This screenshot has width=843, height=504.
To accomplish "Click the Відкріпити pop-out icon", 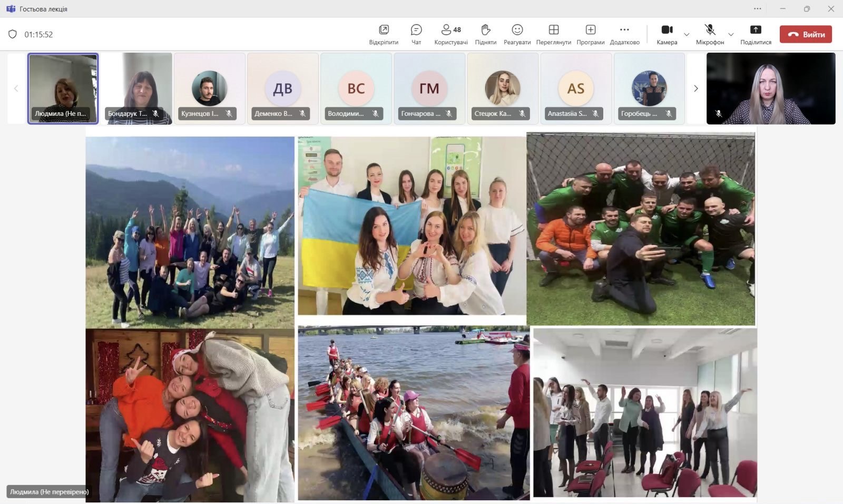I will [384, 34].
